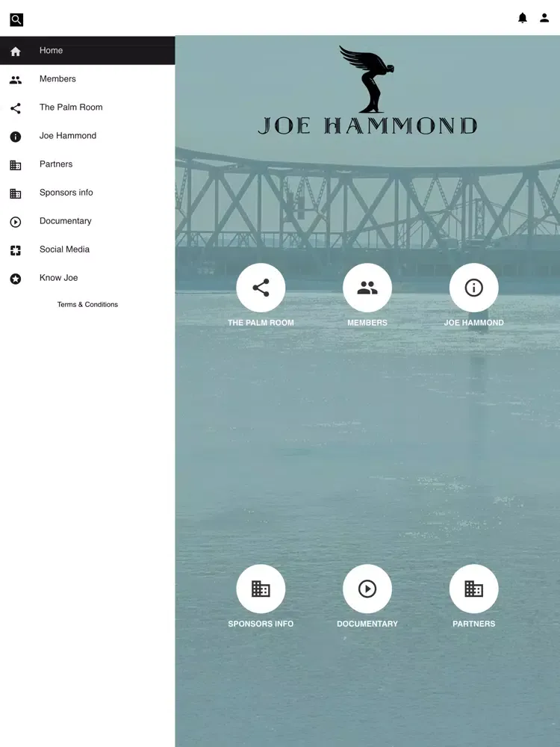Tap the Partners circular building icon
560x747 pixels.
(x=474, y=589)
